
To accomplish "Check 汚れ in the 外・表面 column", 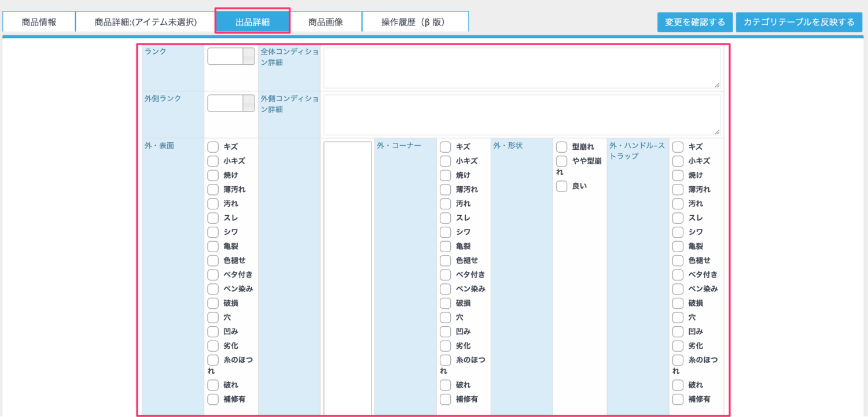I will pos(213,204).
